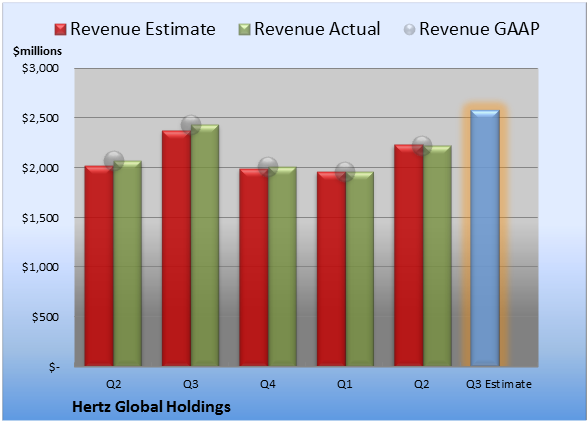588x422 pixels.
Task: Select the red estimate bar for Q4
Action: tap(254, 267)
